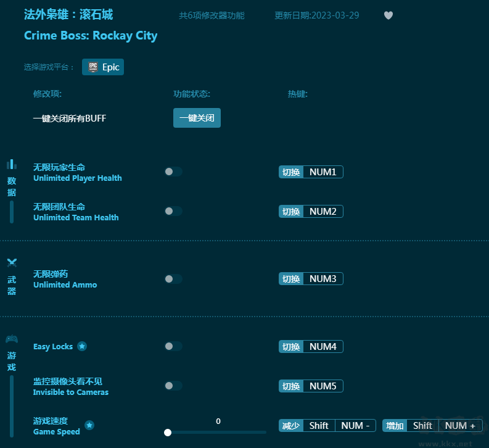
Task: Click the weapons crossed-swords icon
Action: point(12,263)
